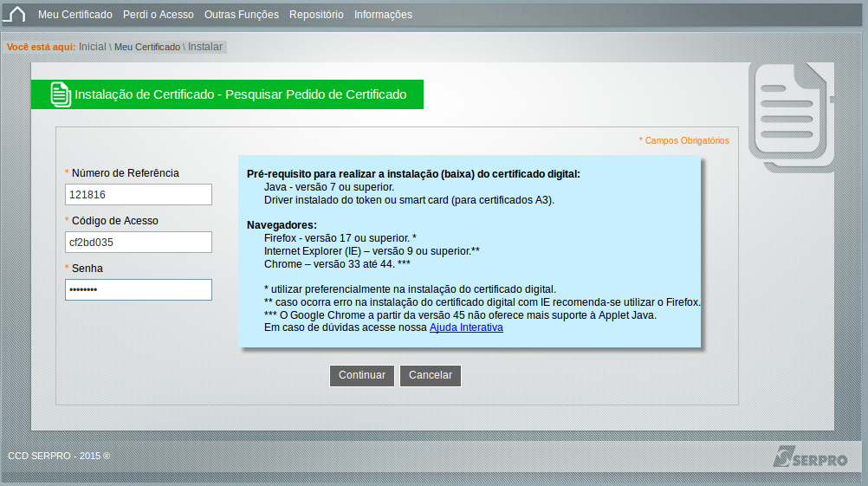Open the Informações menu
The height and width of the screenshot is (486, 868).
point(383,15)
